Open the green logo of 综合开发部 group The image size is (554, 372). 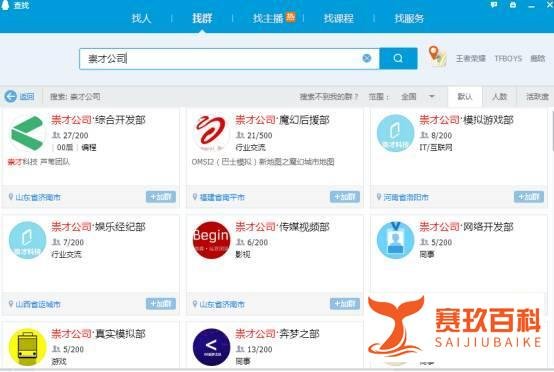coord(28,134)
